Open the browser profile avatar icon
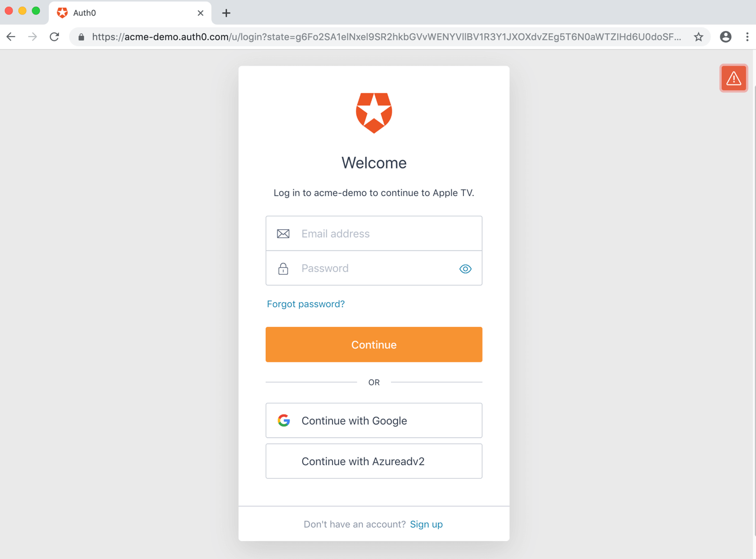 point(726,37)
